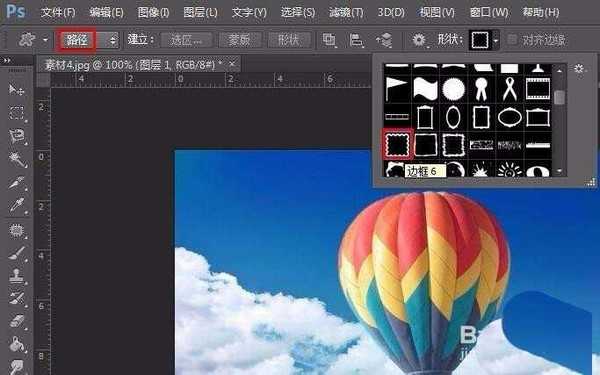The image size is (600, 375).
Task: Pick the film frame shape
Action: pyautogui.click(x=538, y=89)
